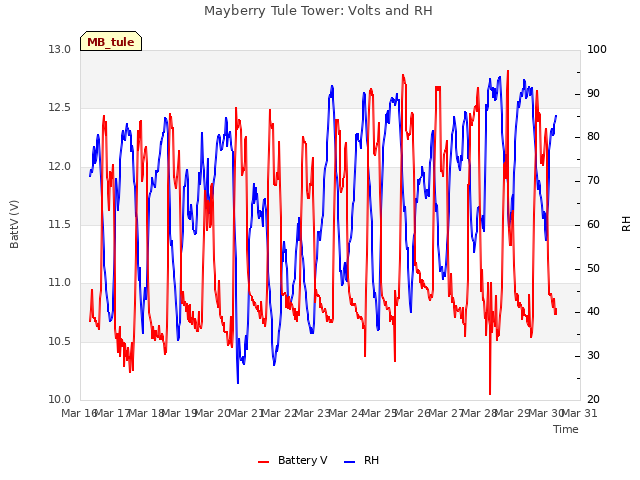Click the 90 right axis tick label
This screenshot has width=640, height=480.
(x=593, y=93)
